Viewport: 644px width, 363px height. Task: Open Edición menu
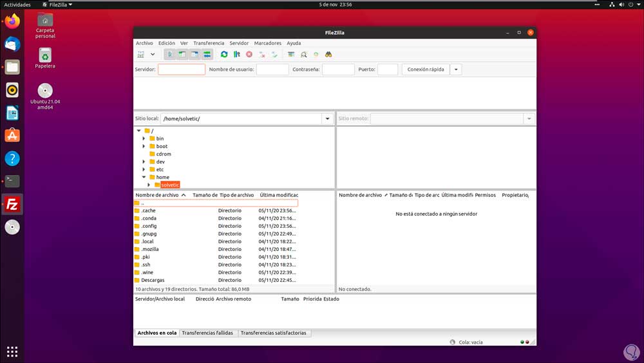pos(167,43)
